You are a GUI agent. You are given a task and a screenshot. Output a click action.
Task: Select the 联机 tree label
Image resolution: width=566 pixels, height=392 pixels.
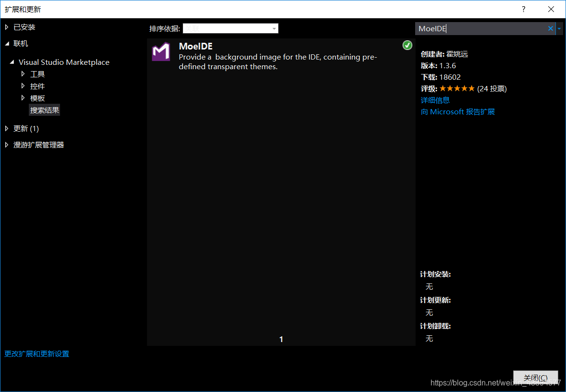[x=21, y=44]
